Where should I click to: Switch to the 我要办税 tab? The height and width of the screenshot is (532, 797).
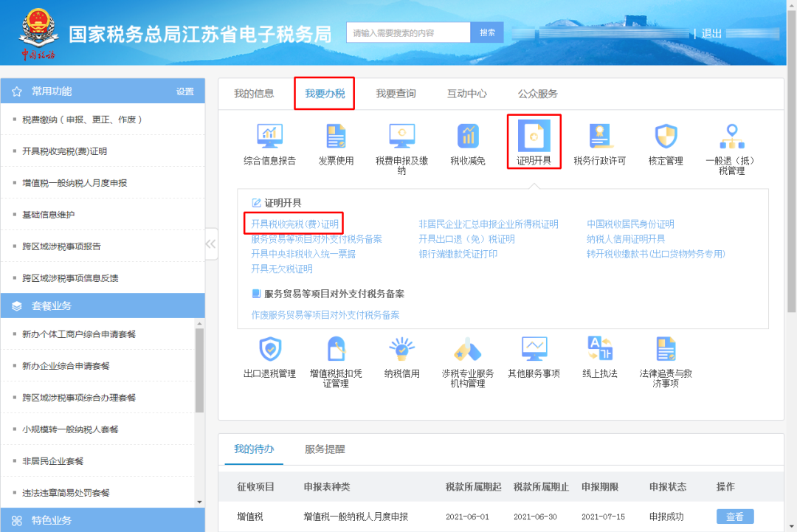[x=325, y=94]
